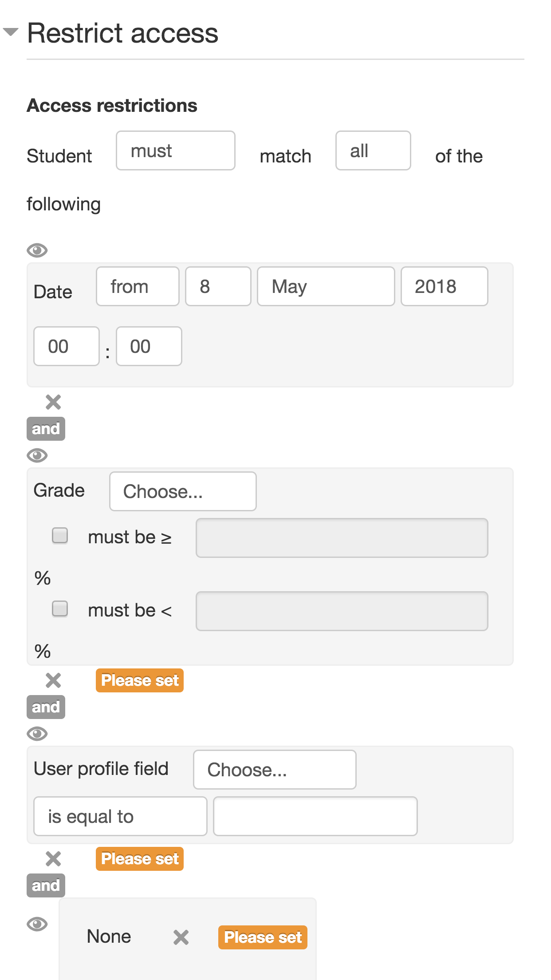Open the May month dropdown
The height and width of the screenshot is (980, 551).
(326, 286)
